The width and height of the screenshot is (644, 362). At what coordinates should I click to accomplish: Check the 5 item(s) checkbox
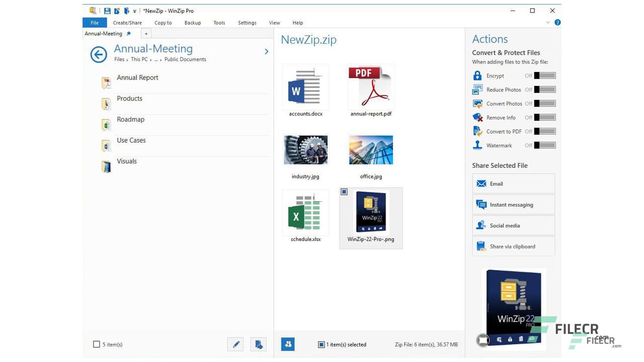click(96, 344)
